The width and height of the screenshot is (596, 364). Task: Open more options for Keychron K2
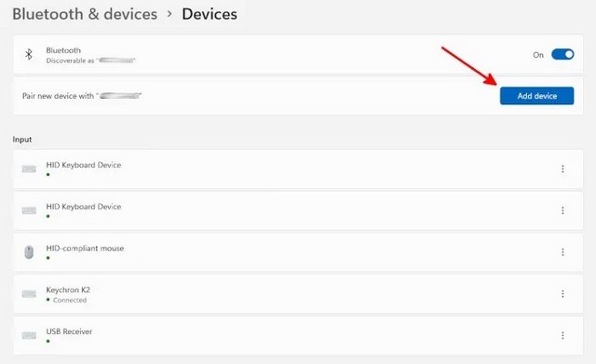click(x=562, y=293)
